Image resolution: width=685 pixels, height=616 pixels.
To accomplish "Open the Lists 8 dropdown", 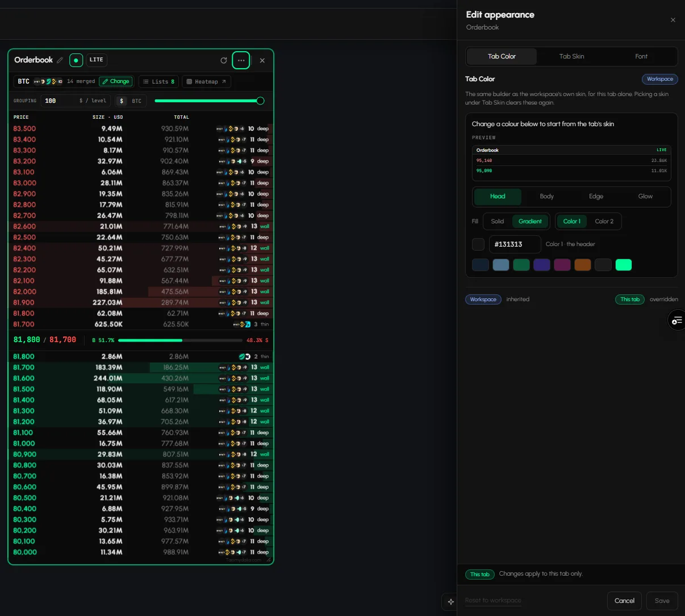I will coord(158,81).
